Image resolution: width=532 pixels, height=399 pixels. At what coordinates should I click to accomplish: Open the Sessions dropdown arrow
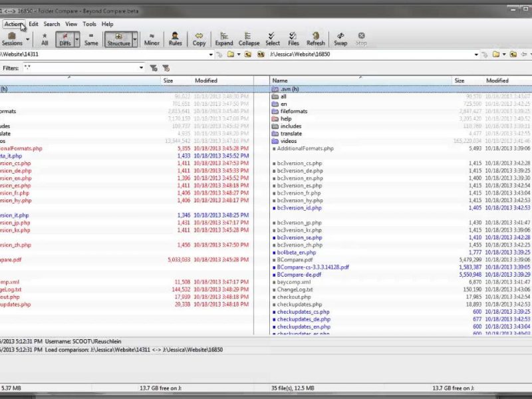click(x=27, y=39)
